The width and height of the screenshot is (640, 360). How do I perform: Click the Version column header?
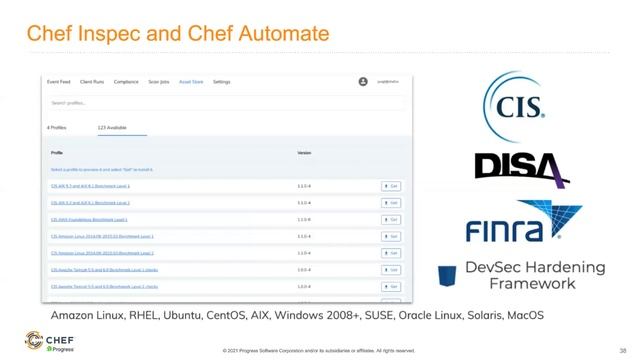(304, 153)
